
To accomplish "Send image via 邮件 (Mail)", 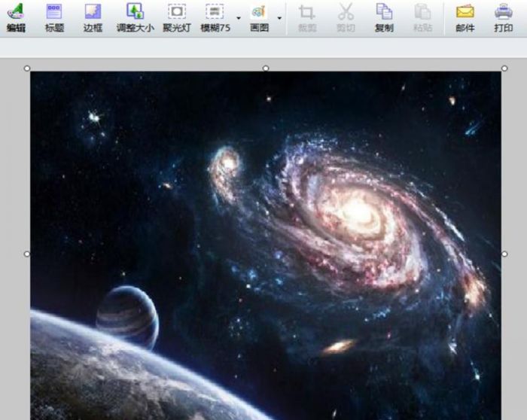I will [465, 17].
